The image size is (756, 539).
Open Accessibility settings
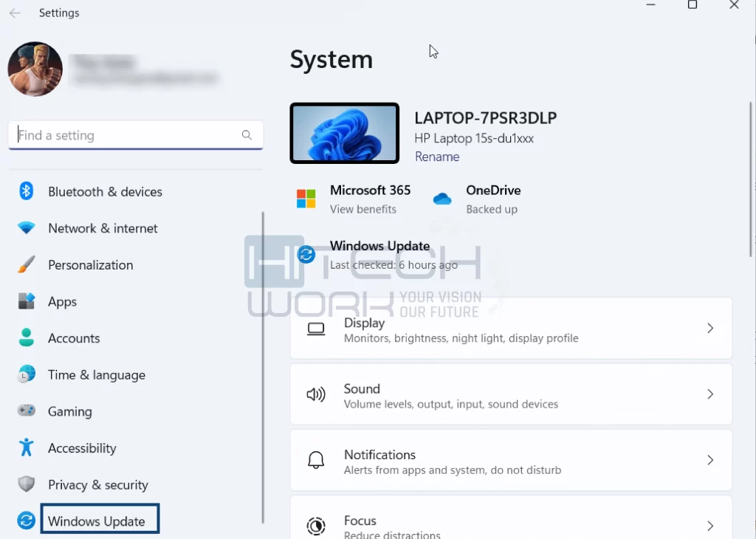pyautogui.click(x=82, y=448)
